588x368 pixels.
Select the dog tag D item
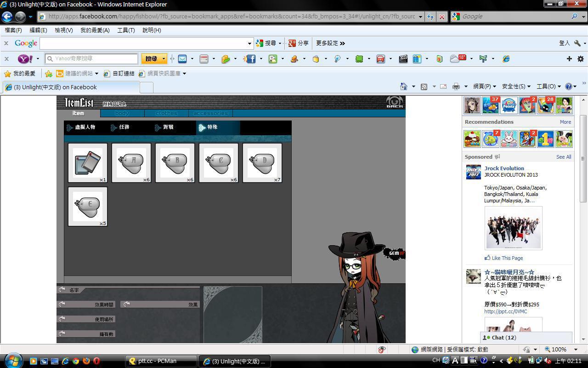[262, 162]
